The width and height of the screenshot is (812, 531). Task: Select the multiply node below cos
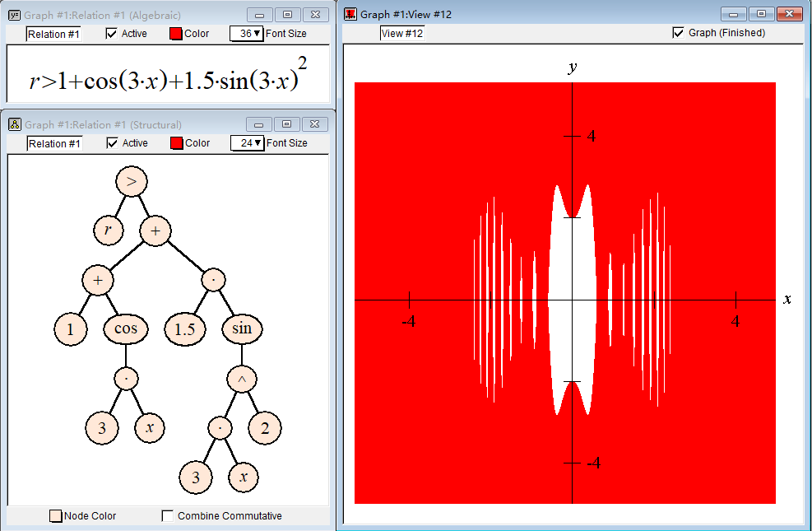pyautogui.click(x=127, y=379)
